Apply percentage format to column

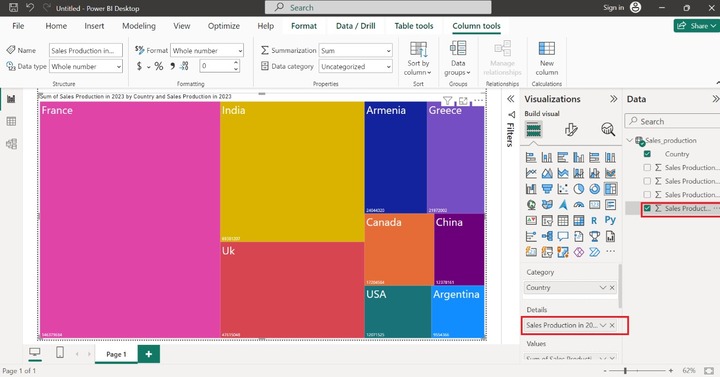point(159,66)
